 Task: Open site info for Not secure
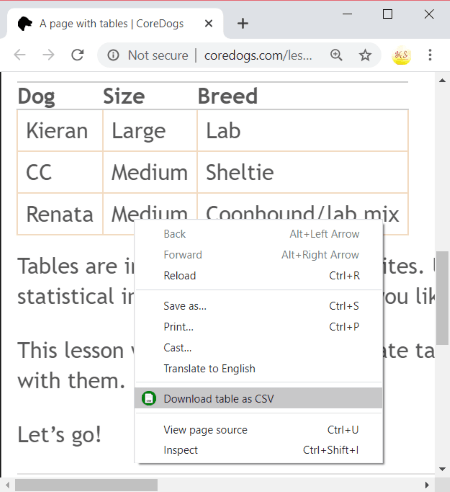(x=113, y=55)
